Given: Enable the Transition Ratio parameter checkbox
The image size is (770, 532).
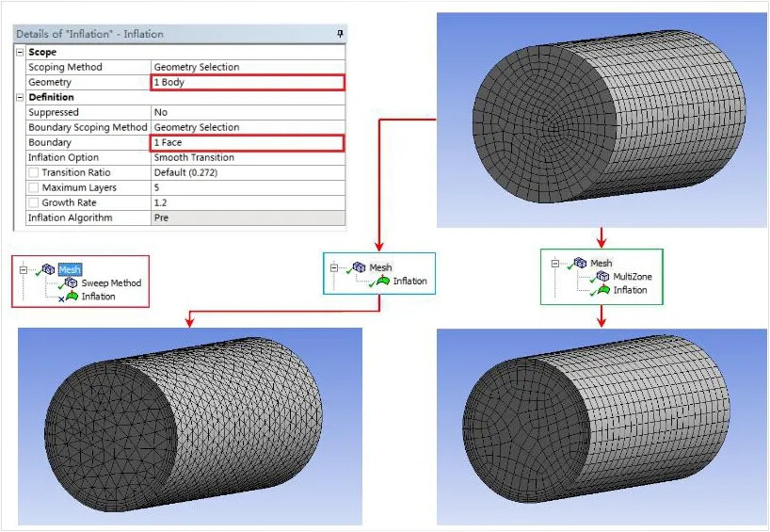Looking at the screenshot, I should coord(34,173).
